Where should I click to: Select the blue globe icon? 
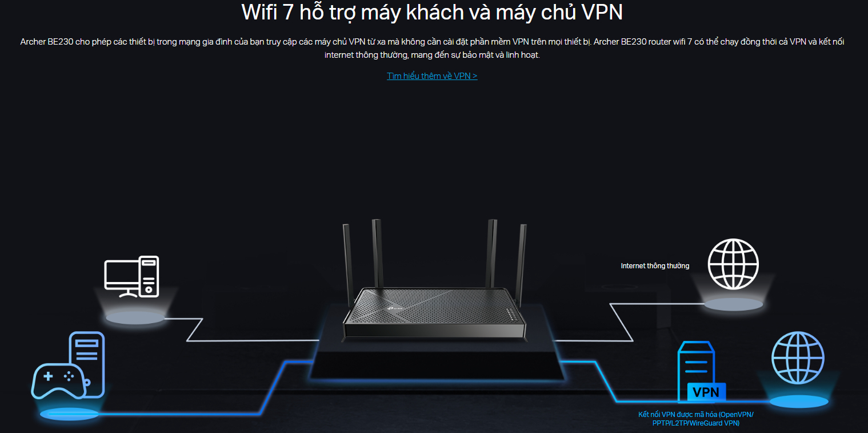(x=797, y=358)
